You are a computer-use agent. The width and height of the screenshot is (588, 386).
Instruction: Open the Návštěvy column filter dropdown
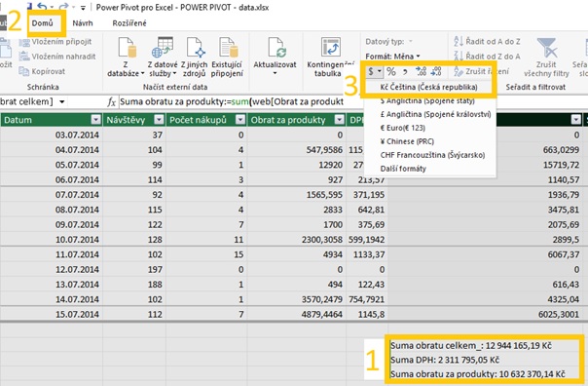click(x=159, y=120)
